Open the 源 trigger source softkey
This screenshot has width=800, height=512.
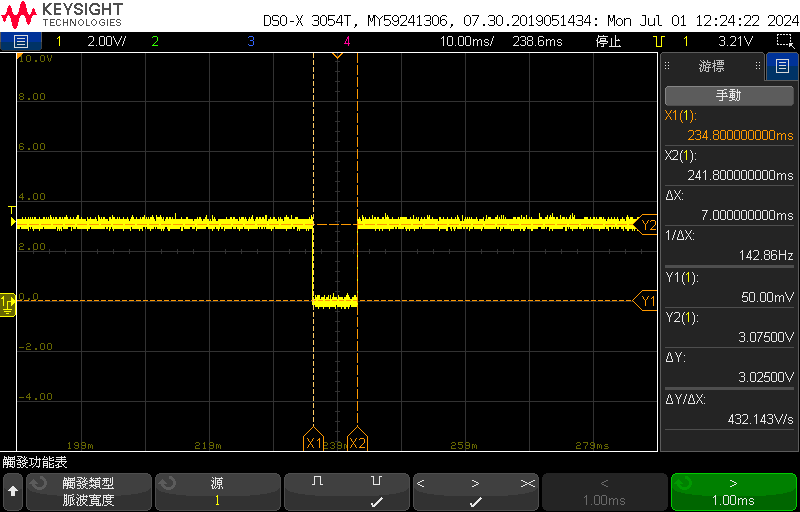tap(217, 491)
